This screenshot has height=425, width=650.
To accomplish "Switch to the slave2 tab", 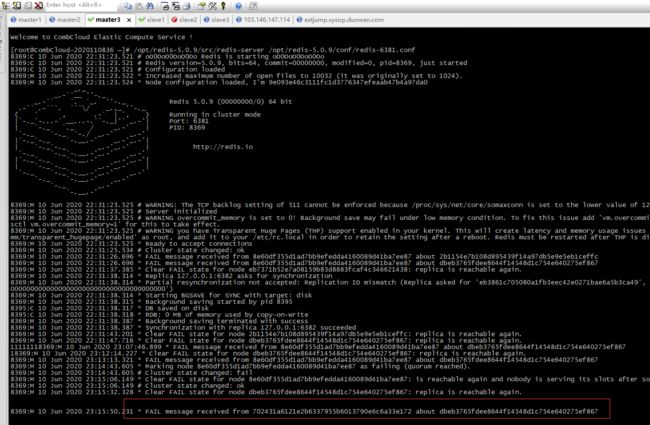I will (x=184, y=19).
